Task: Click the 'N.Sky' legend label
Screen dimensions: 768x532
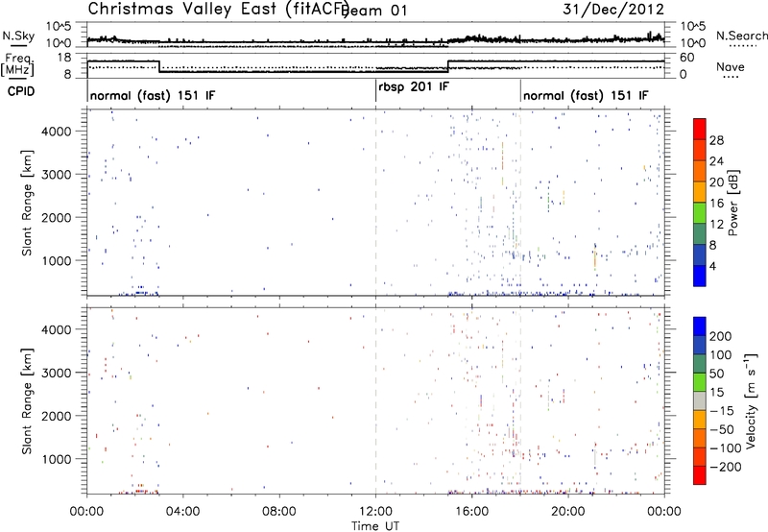Action: pos(18,36)
